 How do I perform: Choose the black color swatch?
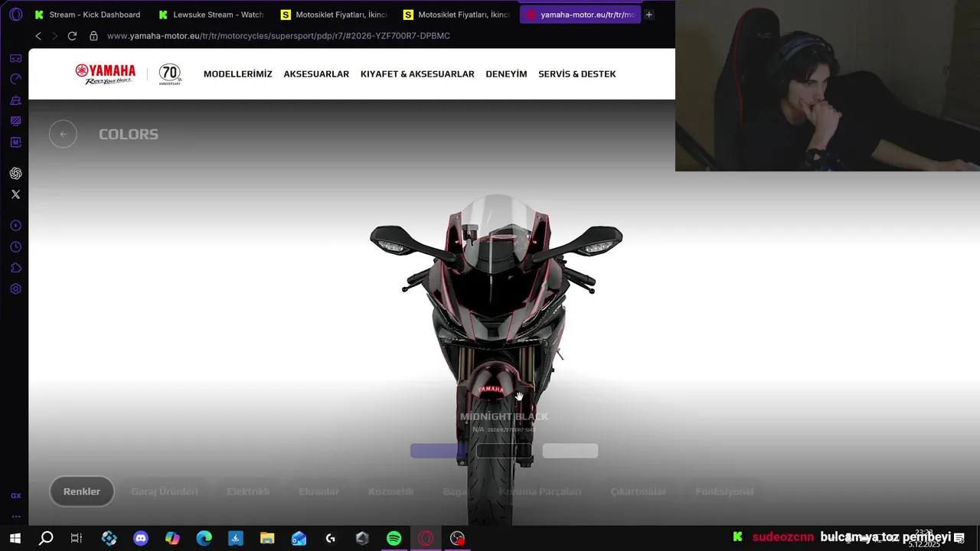[504, 451]
